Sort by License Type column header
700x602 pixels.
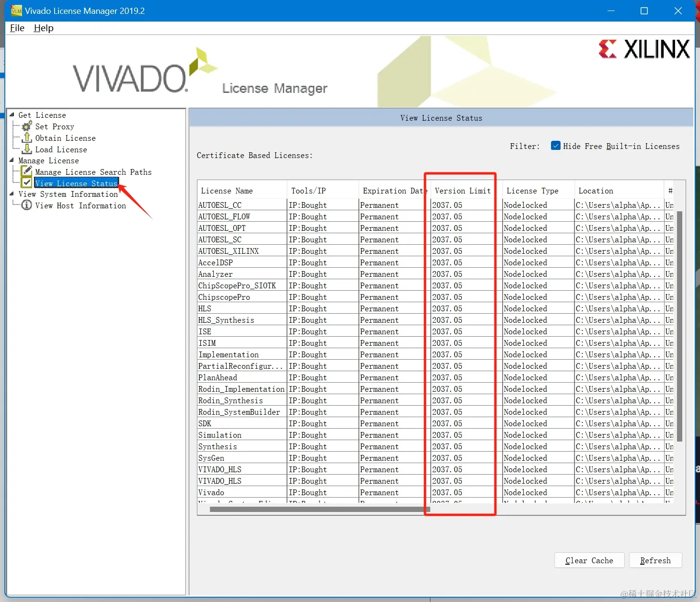pyautogui.click(x=538, y=191)
